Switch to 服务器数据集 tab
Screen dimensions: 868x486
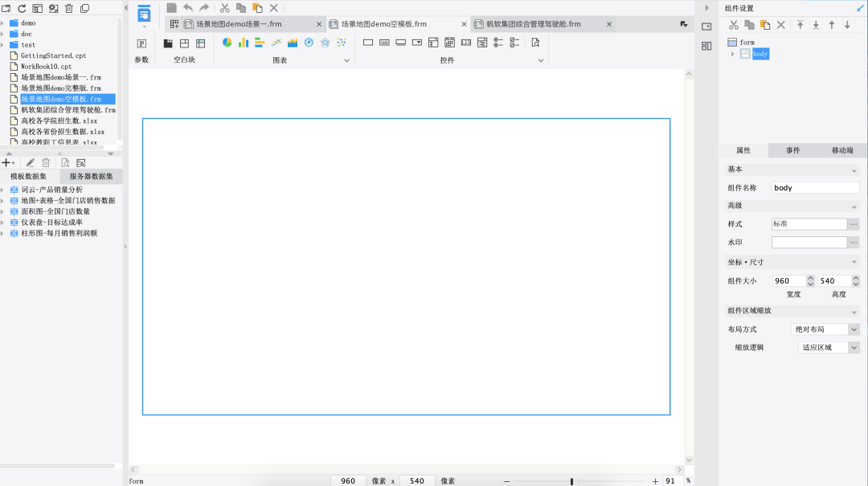[91, 176]
